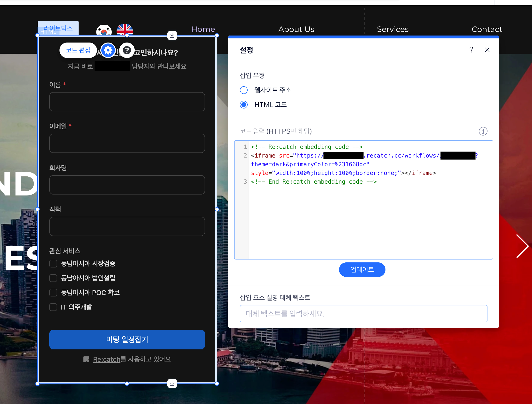Check the 동남아시아 시장검증 checkbox
Screen dimensions: 532x404
click(53, 263)
